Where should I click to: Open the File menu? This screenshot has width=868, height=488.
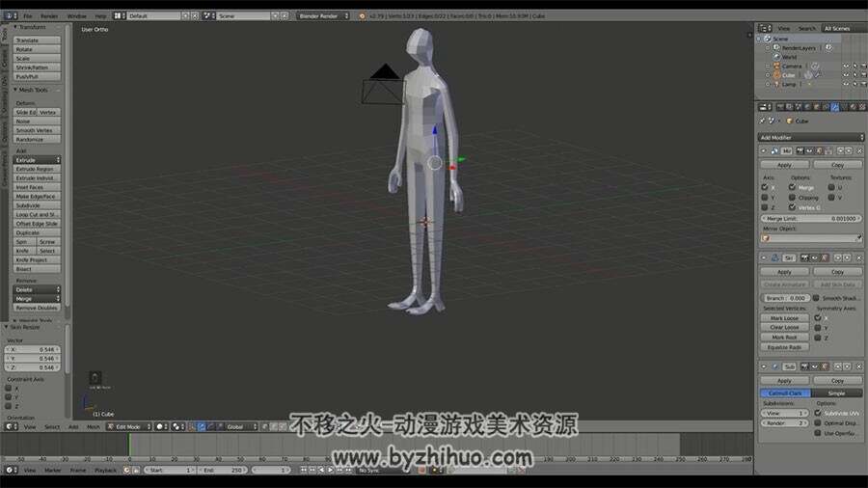28,16
